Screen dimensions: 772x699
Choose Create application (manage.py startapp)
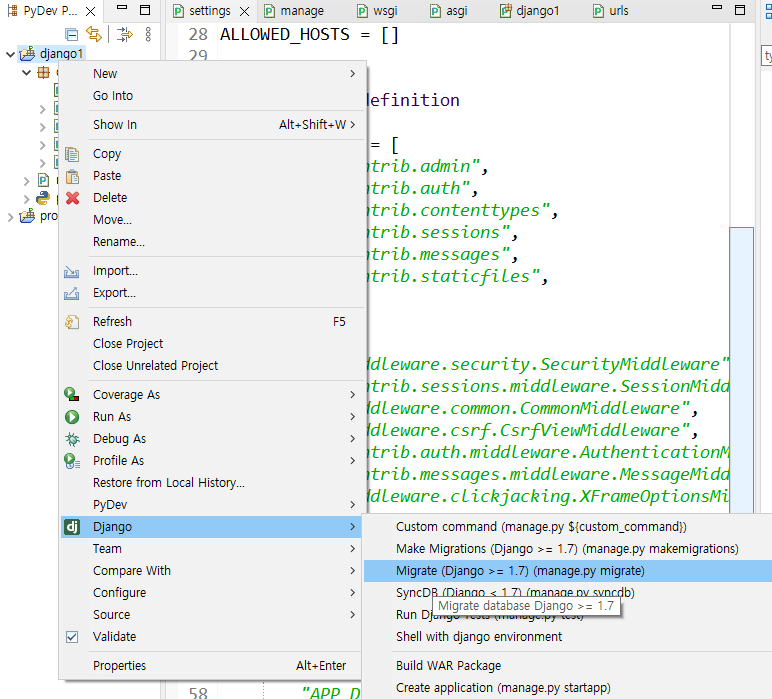point(568,688)
